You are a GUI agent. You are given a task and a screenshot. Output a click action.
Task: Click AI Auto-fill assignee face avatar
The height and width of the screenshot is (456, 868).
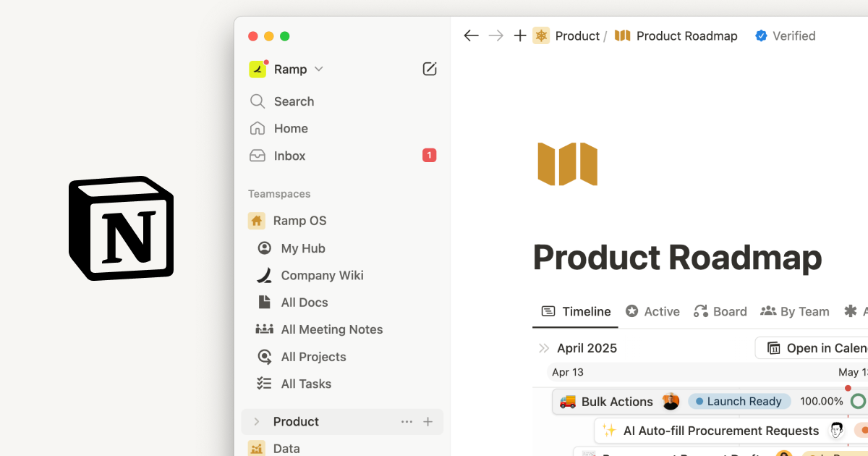point(837,430)
